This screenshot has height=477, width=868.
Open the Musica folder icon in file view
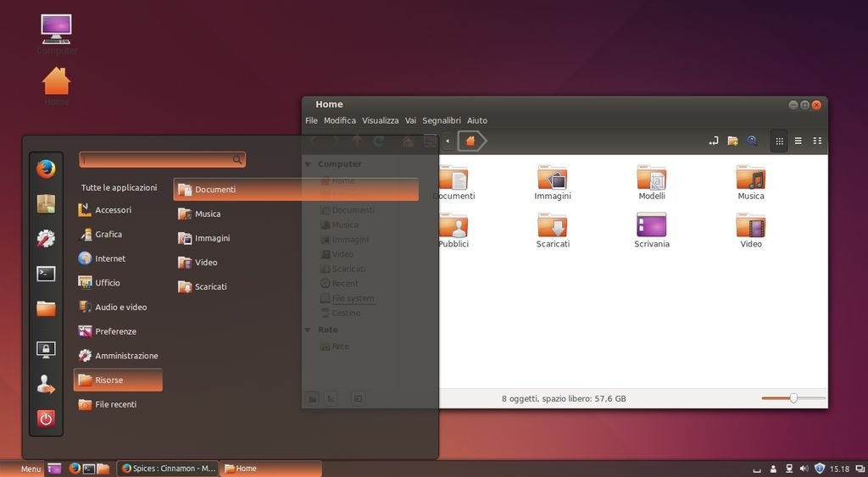[750, 178]
